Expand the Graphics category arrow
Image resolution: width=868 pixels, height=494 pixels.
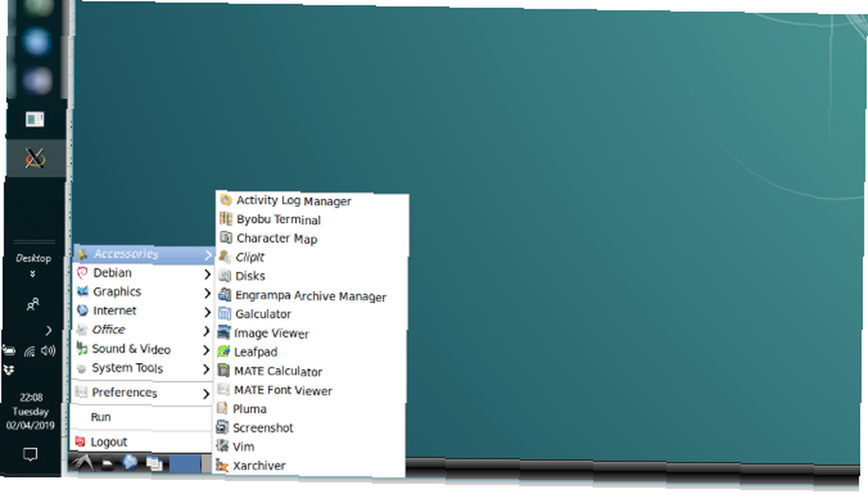coord(207,293)
